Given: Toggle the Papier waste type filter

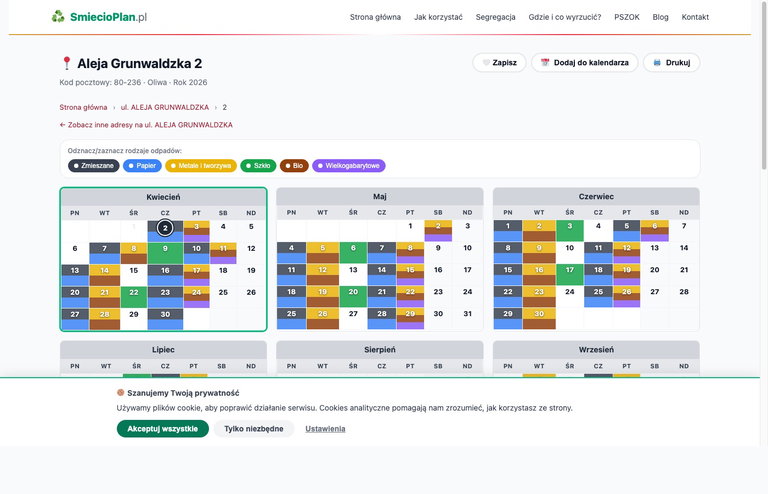Looking at the screenshot, I should point(142,166).
